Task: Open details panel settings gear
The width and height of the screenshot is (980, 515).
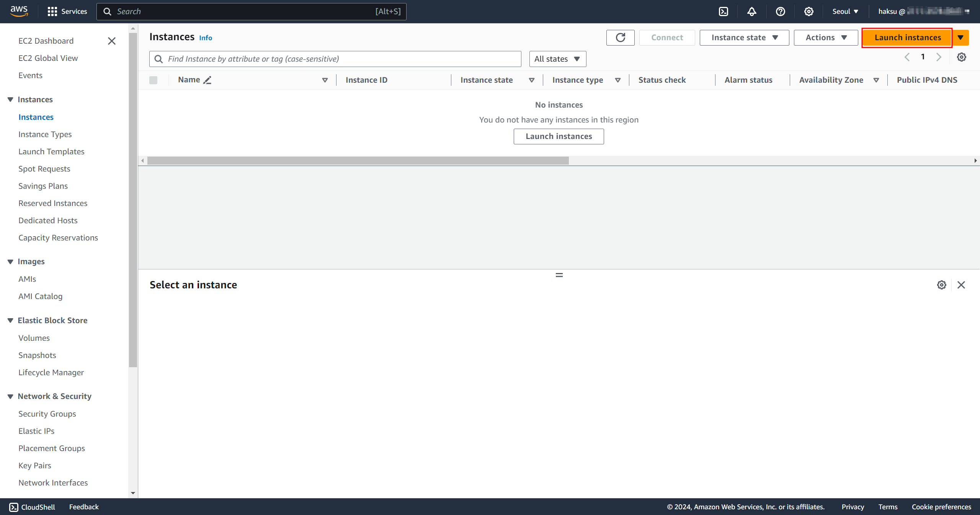Action: (x=941, y=285)
